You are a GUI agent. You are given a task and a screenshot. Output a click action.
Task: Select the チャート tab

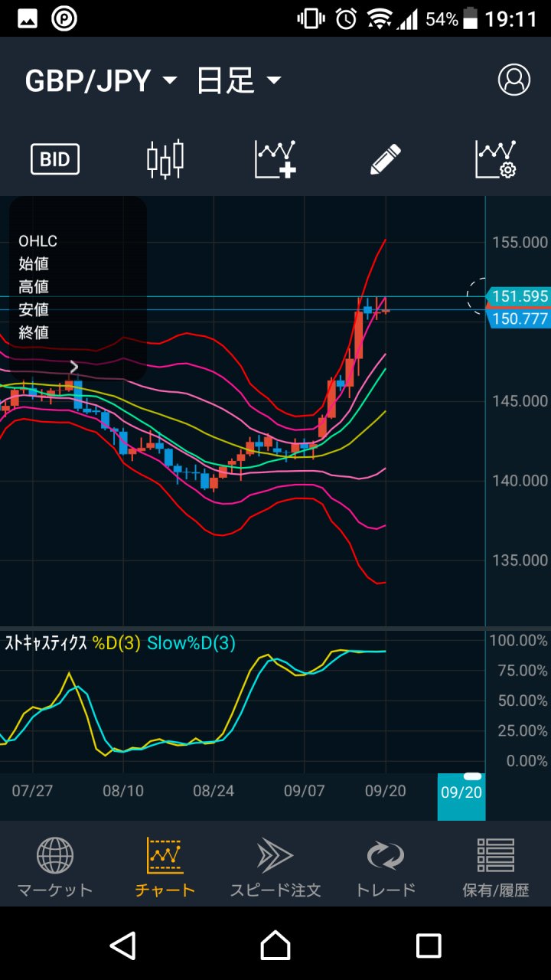165,867
